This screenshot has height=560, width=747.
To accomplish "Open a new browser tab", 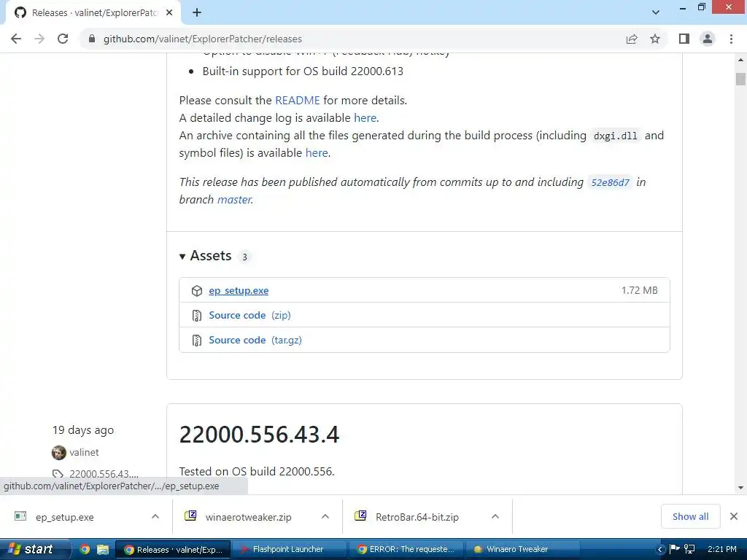I will tap(197, 12).
